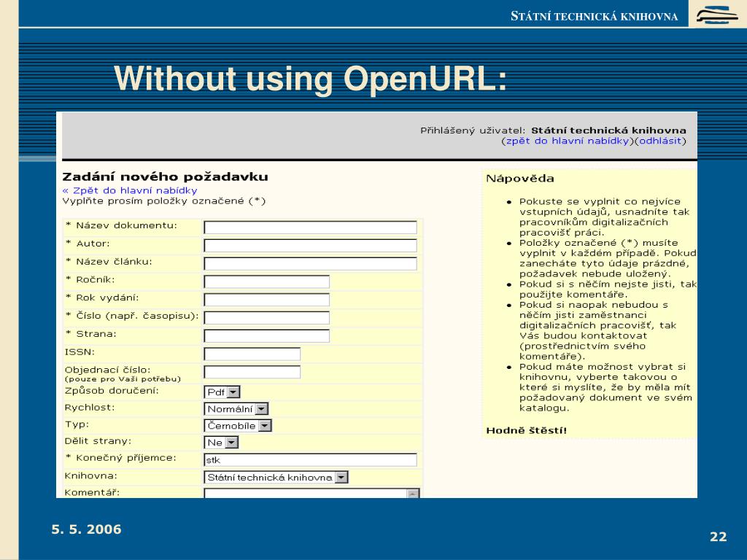Focus the 'Rok vydání' input field

pyautogui.click(x=266, y=300)
